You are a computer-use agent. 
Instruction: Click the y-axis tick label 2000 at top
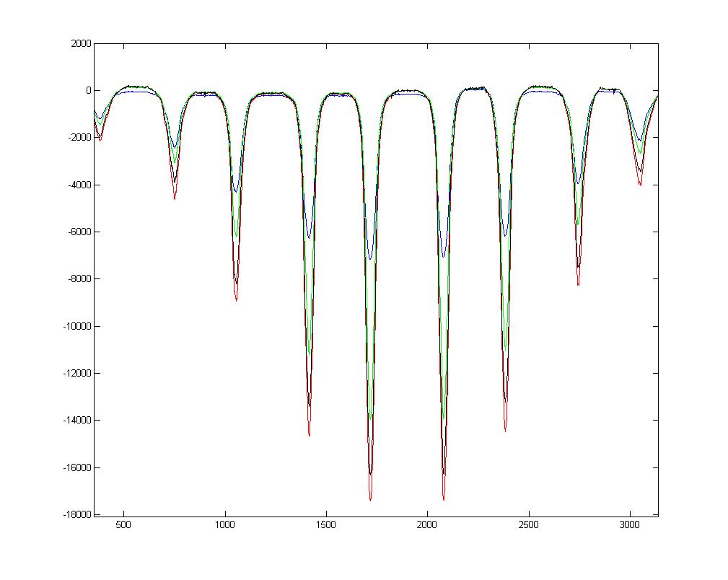80,44
